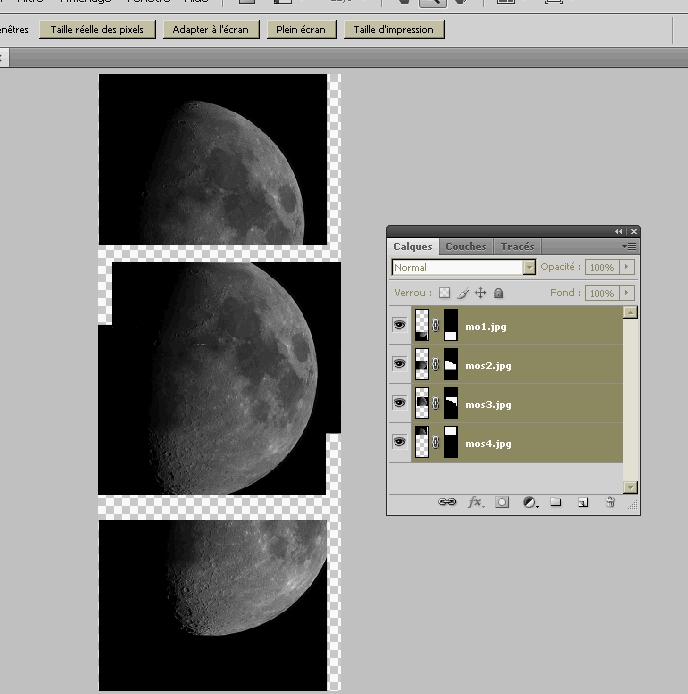The width and height of the screenshot is (688, 694).
Task: Open the Opacité slider arrow
Action: point(626,267)
